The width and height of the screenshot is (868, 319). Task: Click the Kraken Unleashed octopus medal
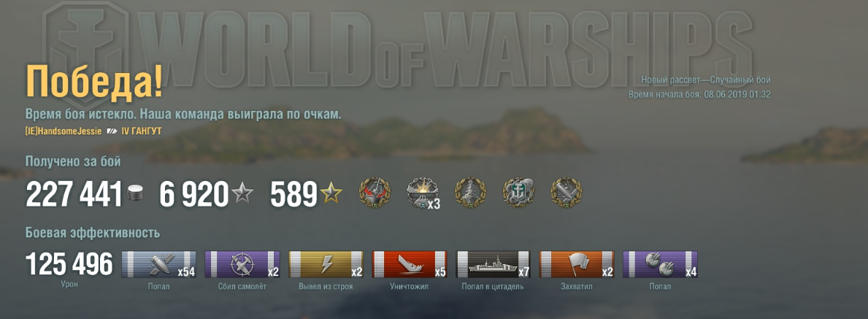(x=519, y=193)
